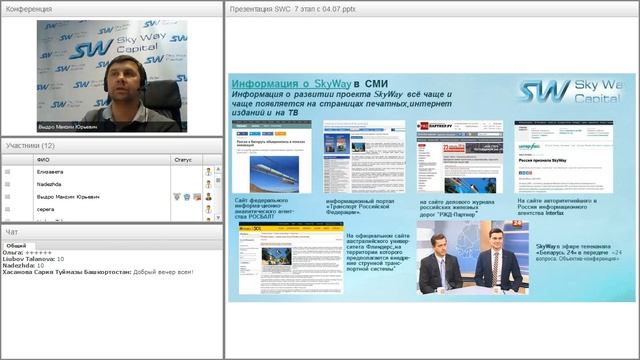
Task: Click the Флиндерс university caption text
Action: [x=378, y=252]
